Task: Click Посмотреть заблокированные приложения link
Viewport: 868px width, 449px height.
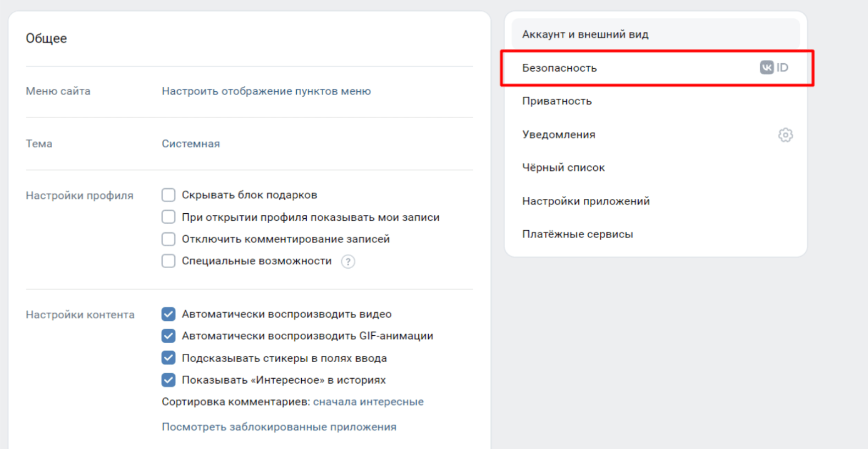Action: [x=279, y=427]
